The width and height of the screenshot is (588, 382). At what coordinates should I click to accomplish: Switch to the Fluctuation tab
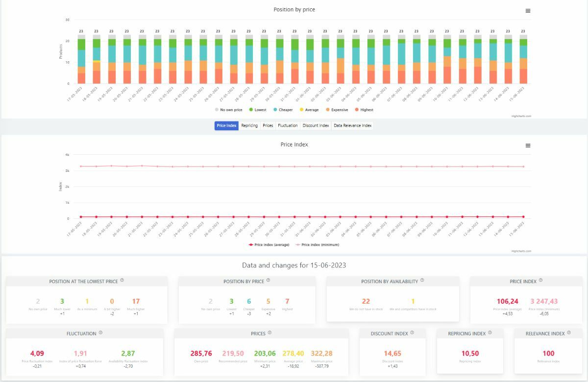288,125
